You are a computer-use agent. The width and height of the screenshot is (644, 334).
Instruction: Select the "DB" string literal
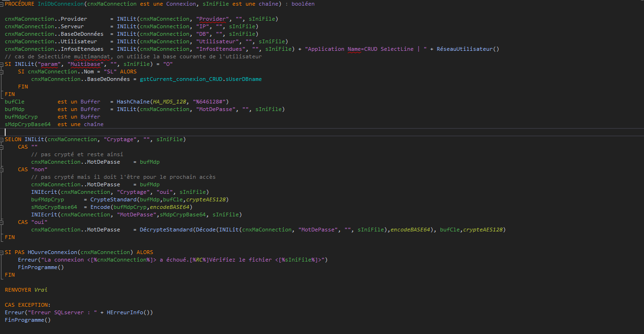(x=202, y=34)
